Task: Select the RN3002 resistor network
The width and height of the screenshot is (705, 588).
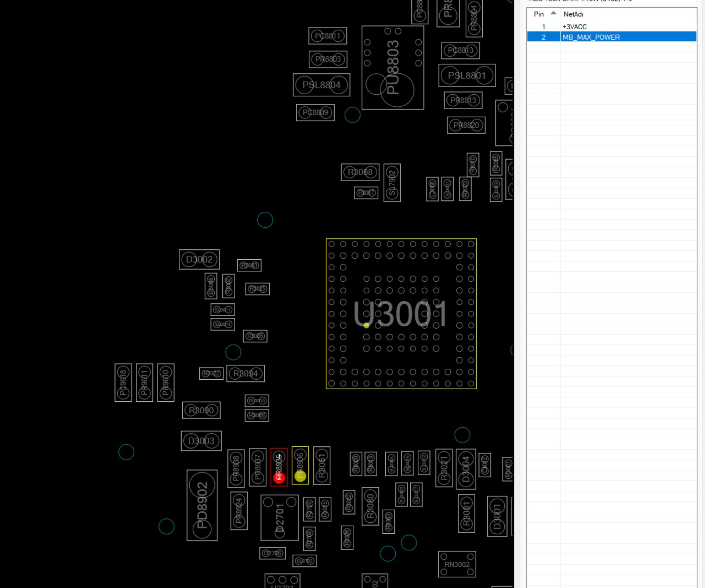Action: coord(457,564)
